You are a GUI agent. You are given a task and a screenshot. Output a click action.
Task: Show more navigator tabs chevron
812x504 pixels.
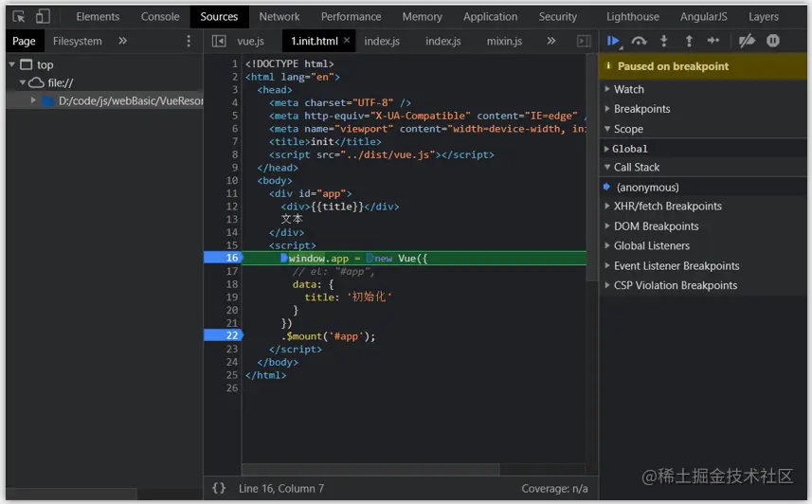[x=122, y=41]
